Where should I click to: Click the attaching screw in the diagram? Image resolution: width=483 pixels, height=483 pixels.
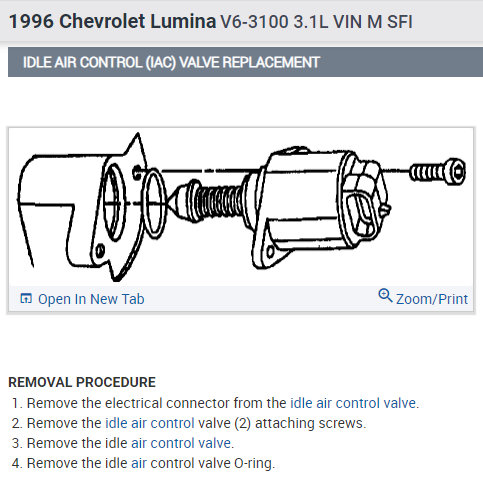[x=438, y=172]
